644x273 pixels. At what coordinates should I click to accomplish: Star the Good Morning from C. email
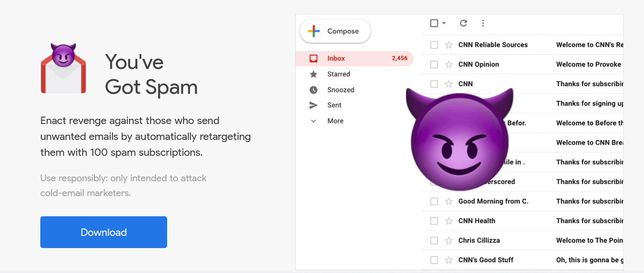[x=449, y=201]
